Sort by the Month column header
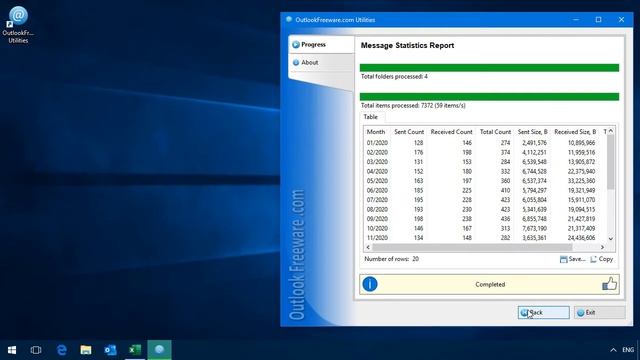The height and width of the screenshot is (360, 640). pos(376,132)
